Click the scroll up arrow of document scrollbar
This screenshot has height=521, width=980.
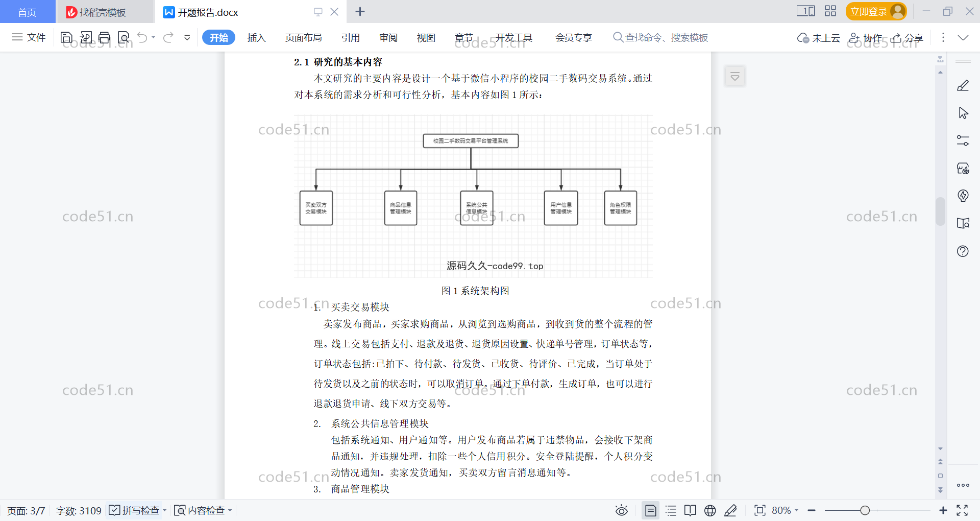(940, 73)
